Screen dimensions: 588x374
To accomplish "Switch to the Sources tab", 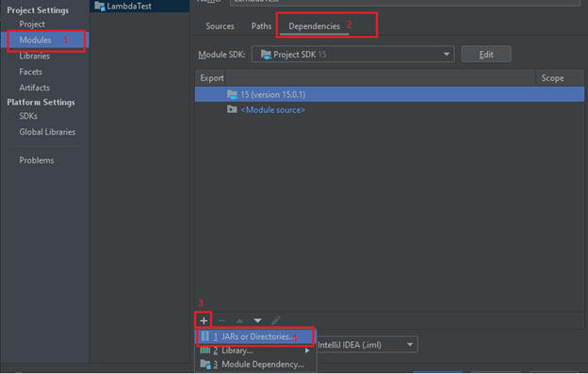I will [220, 26].
